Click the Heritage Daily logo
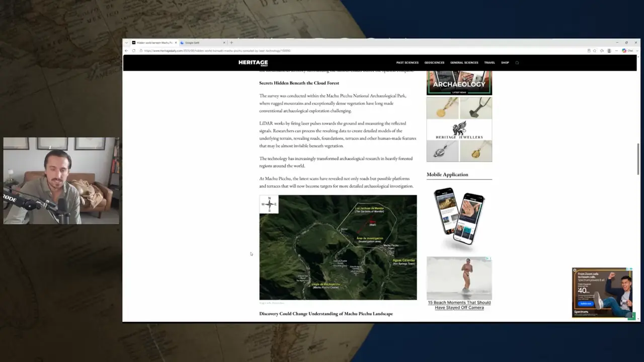 pyautogui.click(x=253, y=63)
